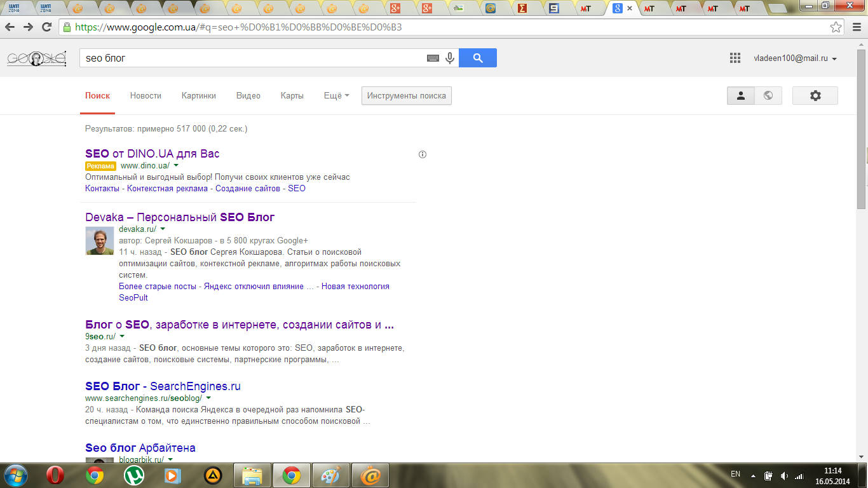Open SEO Блог - SearchEngines.ru result
This screenshot has width=868, height=488.
coord(163,386)
